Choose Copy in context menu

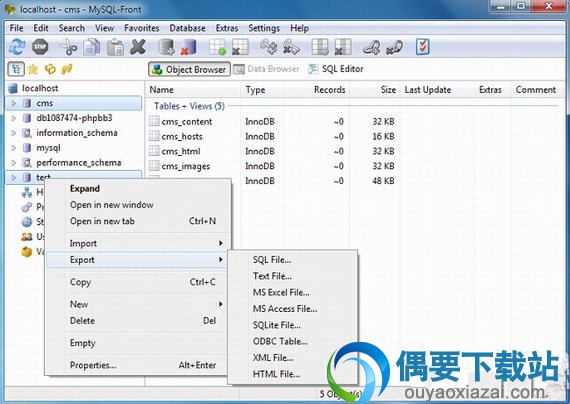138,282
